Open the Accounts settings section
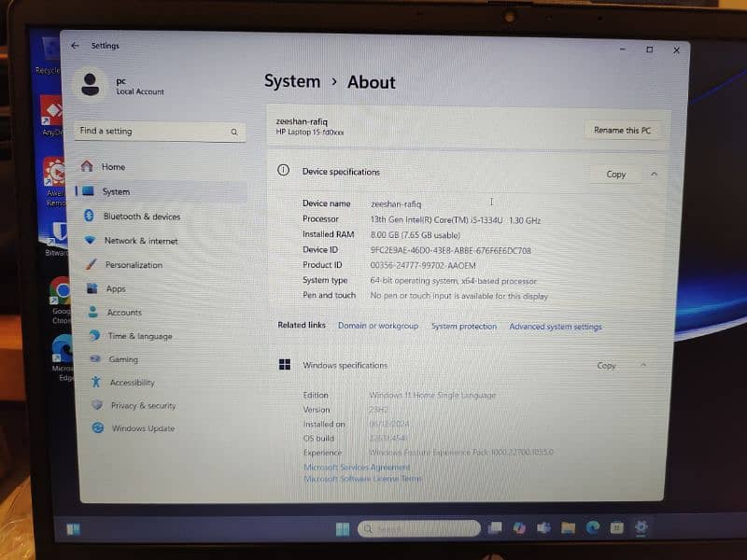The height and width of the screenshot is (560, 747). pos(124,313)
